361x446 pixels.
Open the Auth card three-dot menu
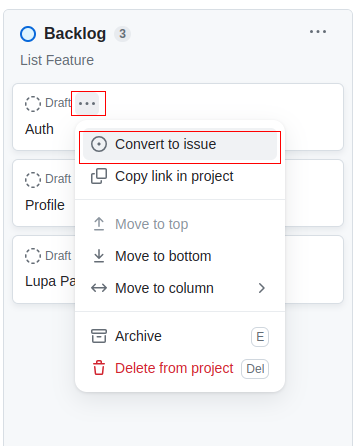[87, 103]
